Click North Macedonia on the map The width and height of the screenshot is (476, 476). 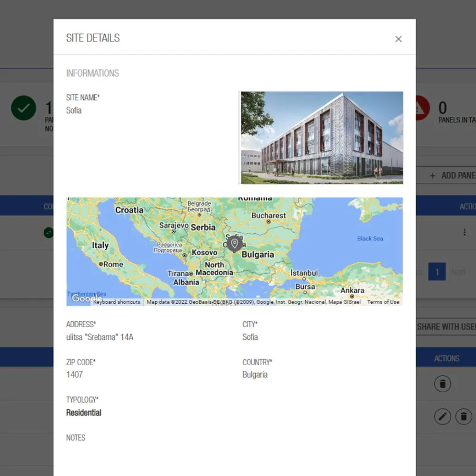(214, 268)
